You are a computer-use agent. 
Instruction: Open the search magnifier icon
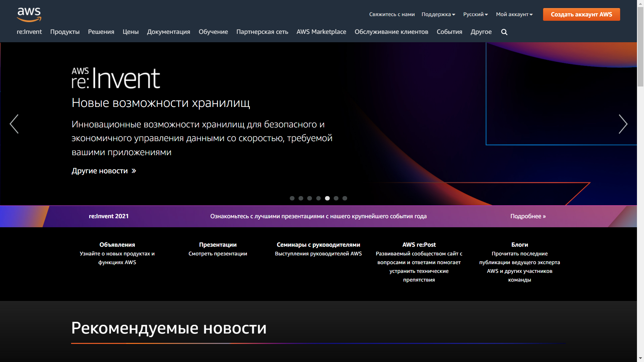click(x=504, y=32)
